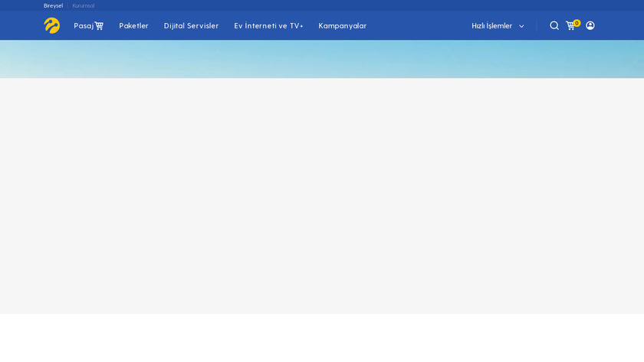Viewport: 644px width, 362px height.
Task: Open the search magnifier icon
Action: (554, 25)
